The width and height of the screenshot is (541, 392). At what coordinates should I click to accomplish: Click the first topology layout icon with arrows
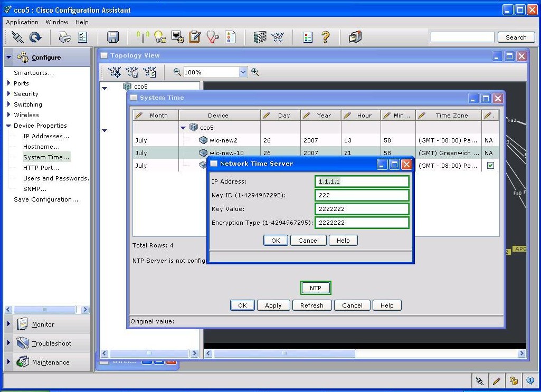[114, 72]
